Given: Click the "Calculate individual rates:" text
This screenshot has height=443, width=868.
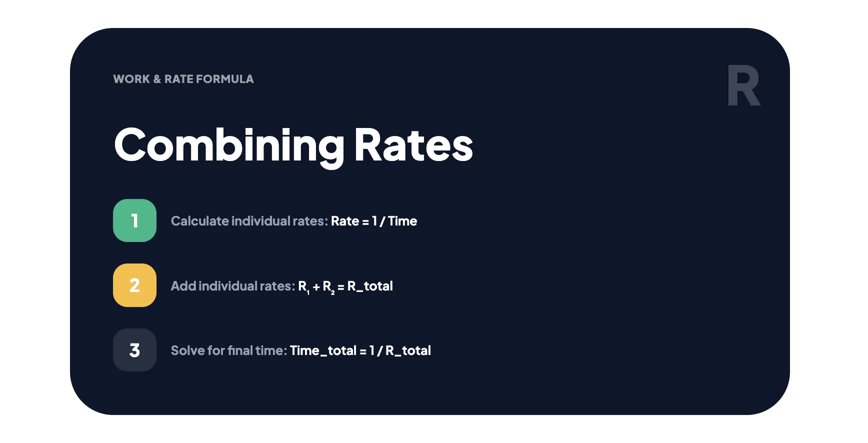Looking at the screenshot, I should (249, 221).
